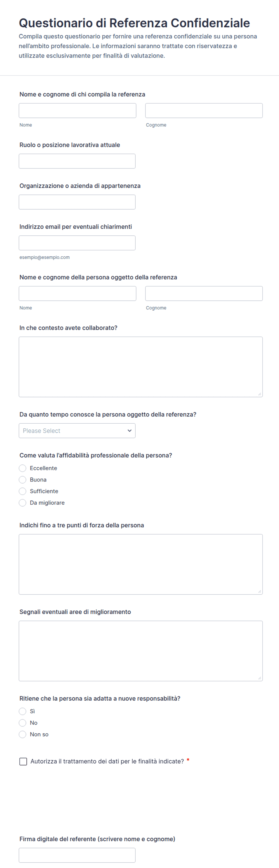The height and width of the screenshot is (868, 279).
Task: Select the Buona radio button
Action: (x=22, y=479)
